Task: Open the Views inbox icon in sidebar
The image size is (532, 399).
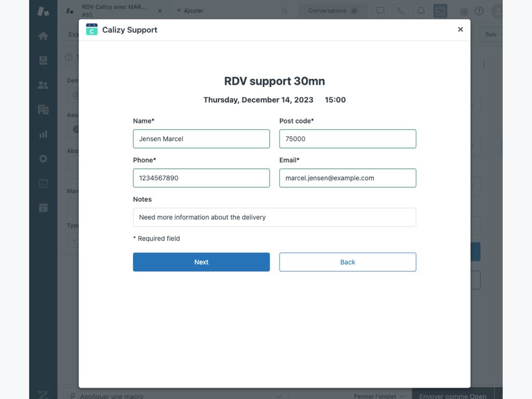Action: pyautogui.click(x=43, y=61)
